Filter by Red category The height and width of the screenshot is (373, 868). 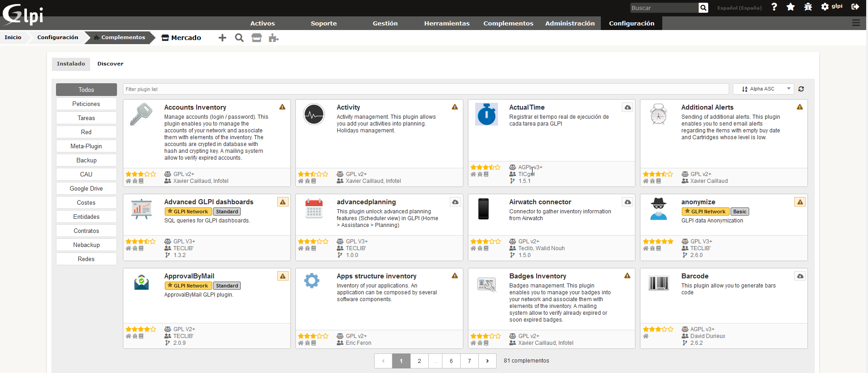click(x=86, y=132)
